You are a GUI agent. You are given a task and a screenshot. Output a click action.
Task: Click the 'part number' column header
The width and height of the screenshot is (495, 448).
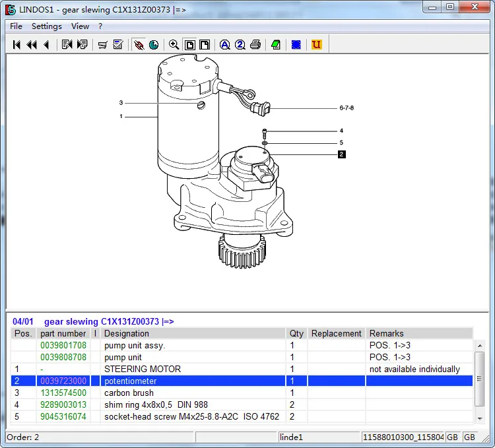(x=63, y=333)
